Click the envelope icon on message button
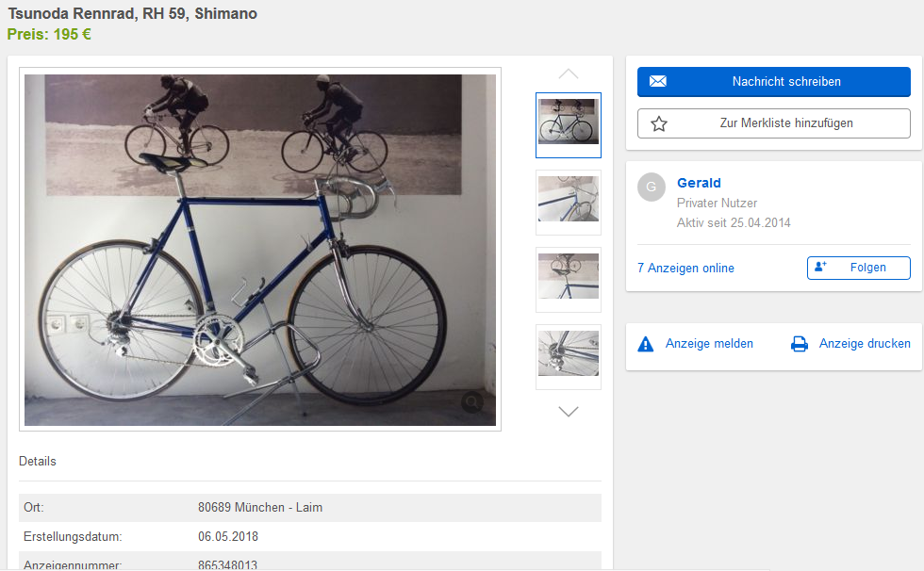The image size is (924, 571). point(658,82)
